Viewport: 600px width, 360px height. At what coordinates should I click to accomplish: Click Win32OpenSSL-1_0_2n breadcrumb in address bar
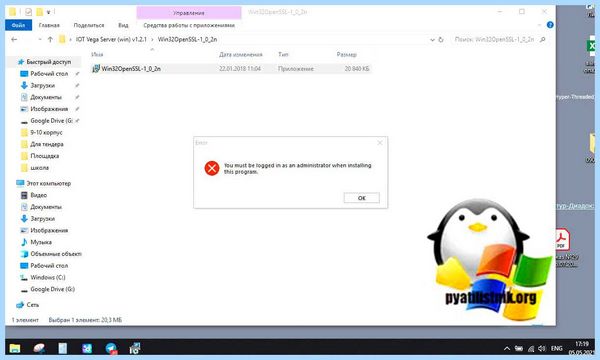coord(187,39)
